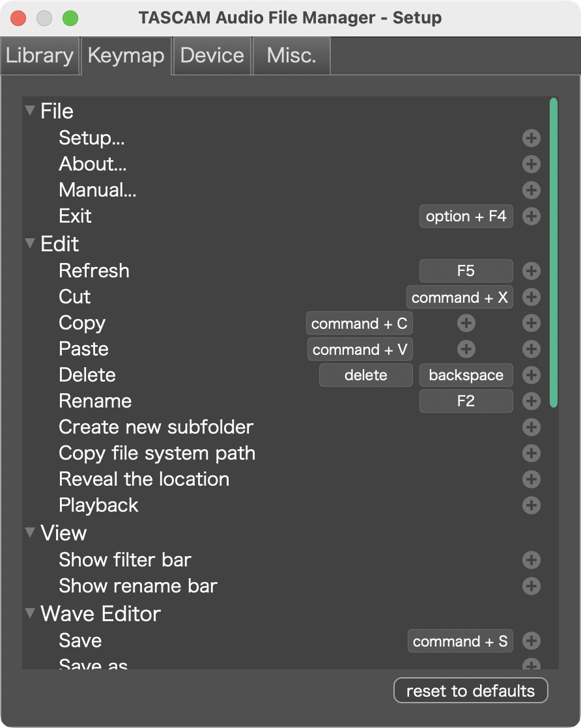Add another shortcut for Cut

531,297
